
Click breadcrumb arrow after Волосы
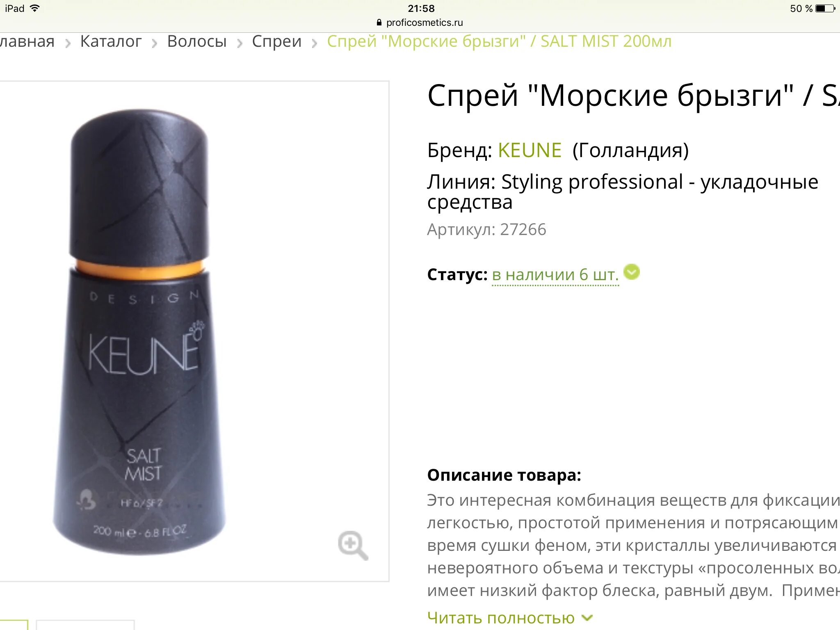tap(240, 43)
